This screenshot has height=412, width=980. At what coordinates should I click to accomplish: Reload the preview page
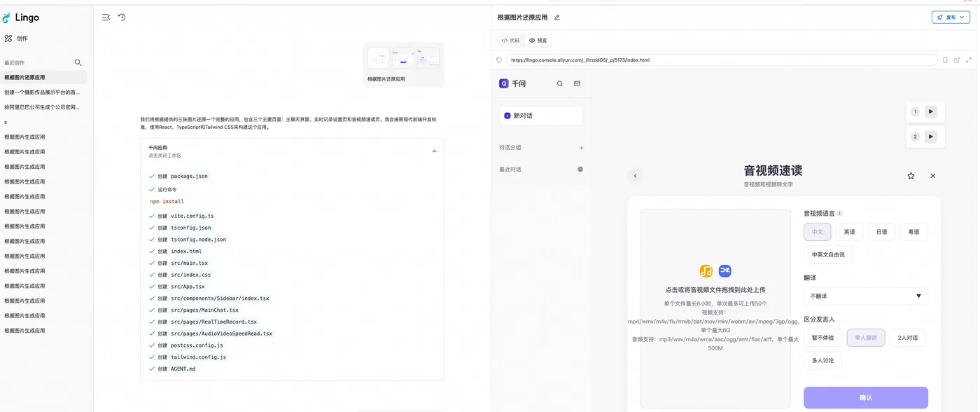coord(499,60)
